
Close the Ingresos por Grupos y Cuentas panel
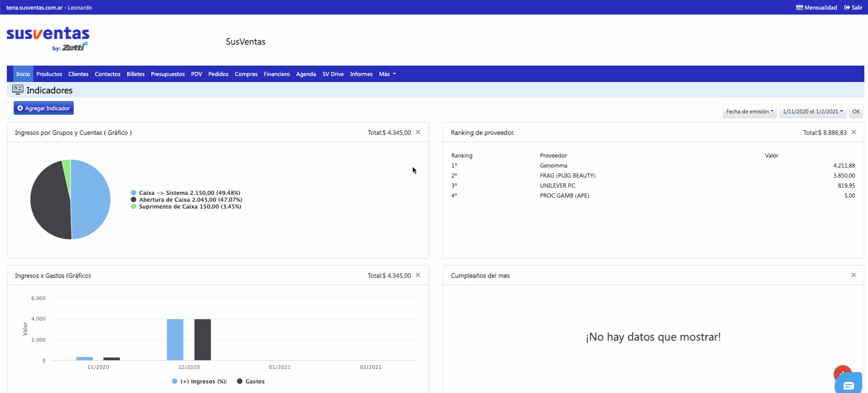pos(418,132)
